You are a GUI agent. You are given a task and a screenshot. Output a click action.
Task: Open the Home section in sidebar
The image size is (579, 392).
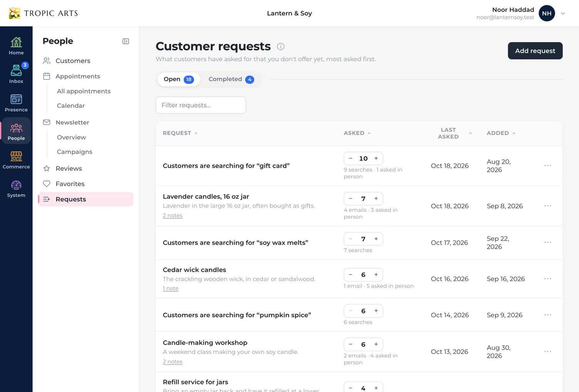click(x=16, y=46)
